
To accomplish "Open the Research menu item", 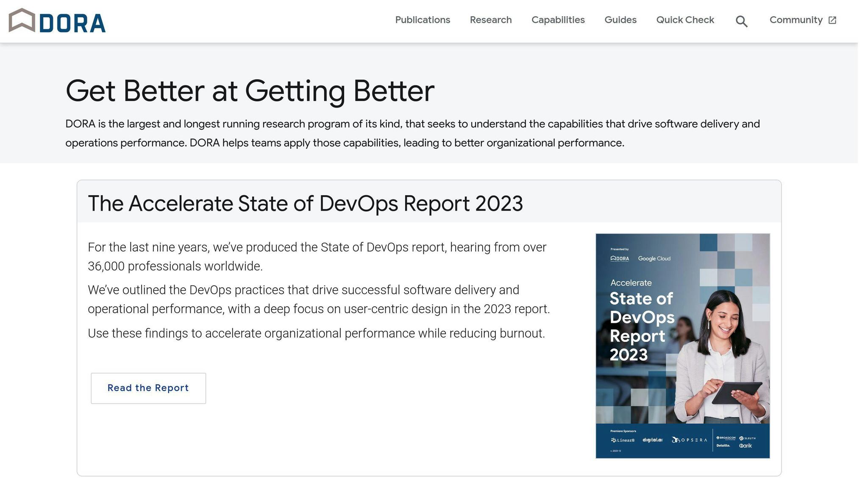I will point(491,20).
